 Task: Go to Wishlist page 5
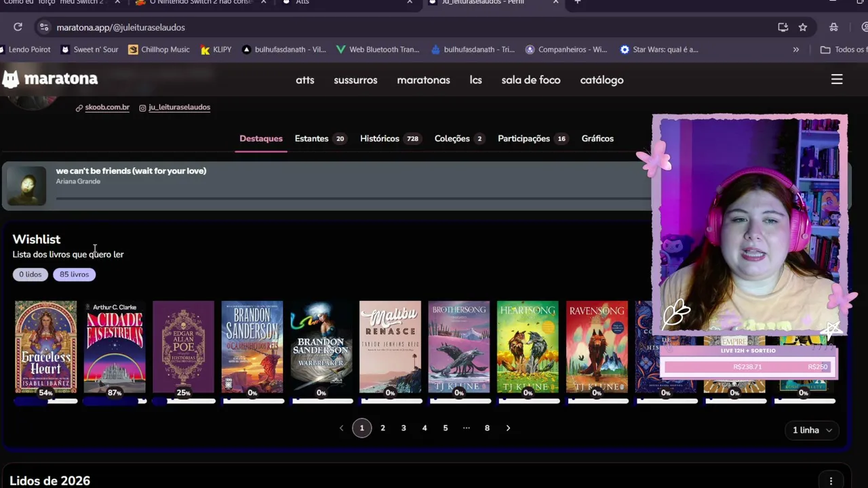click(x=446, y=428)
